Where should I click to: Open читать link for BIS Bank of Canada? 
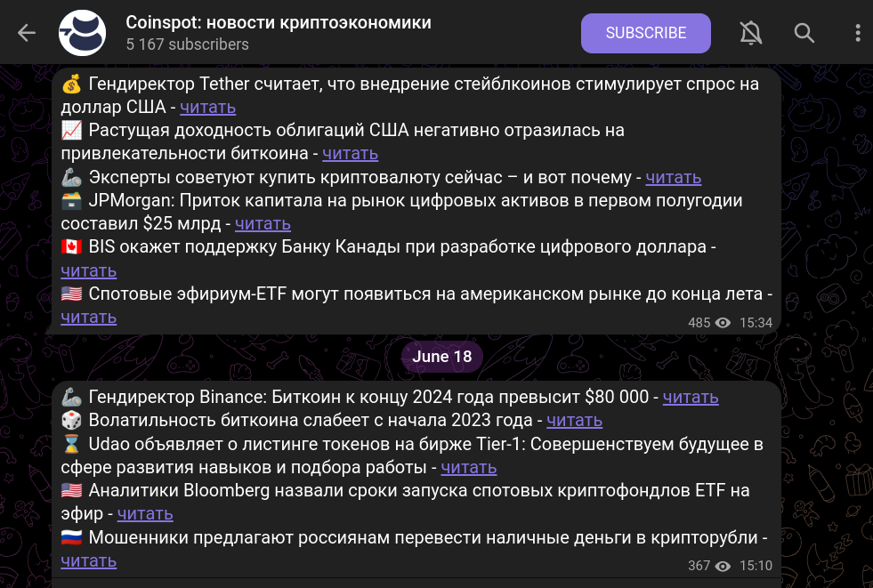coord(88,271)
